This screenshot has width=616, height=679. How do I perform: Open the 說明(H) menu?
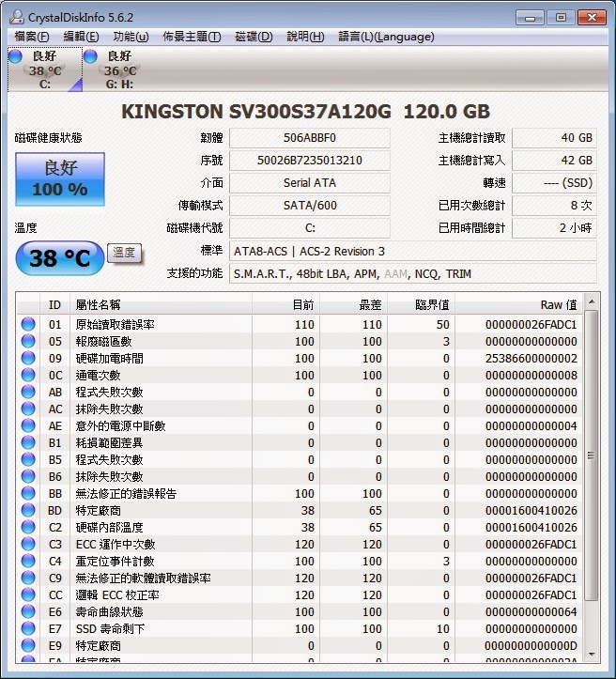coord(305,37)
